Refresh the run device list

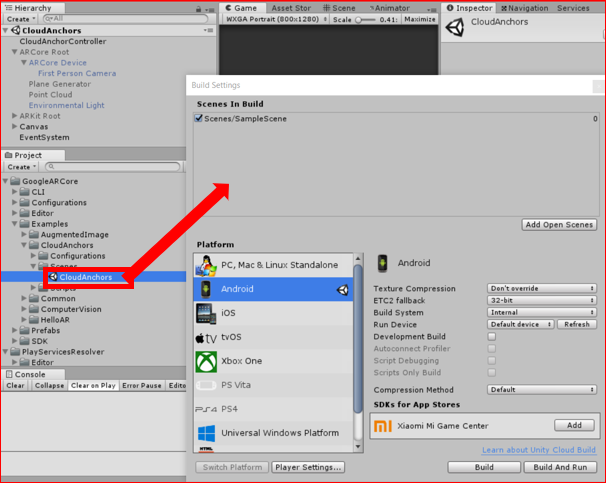[577, 324]
